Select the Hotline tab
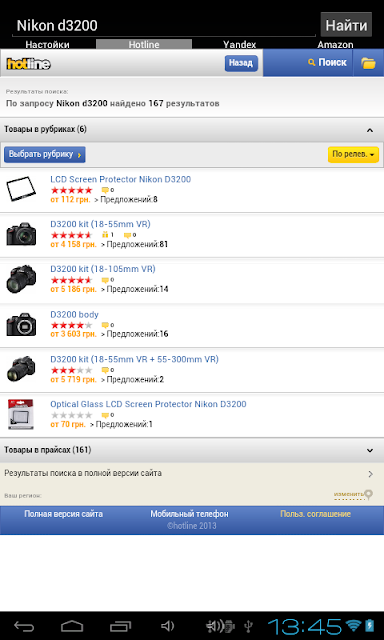The height and width of the screenshot is (640, 384). pyautogui.click(x=144, y=44)
